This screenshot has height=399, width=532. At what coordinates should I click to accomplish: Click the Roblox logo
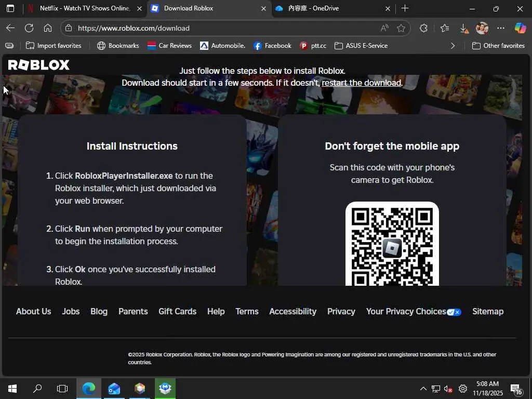pos(38,65)
